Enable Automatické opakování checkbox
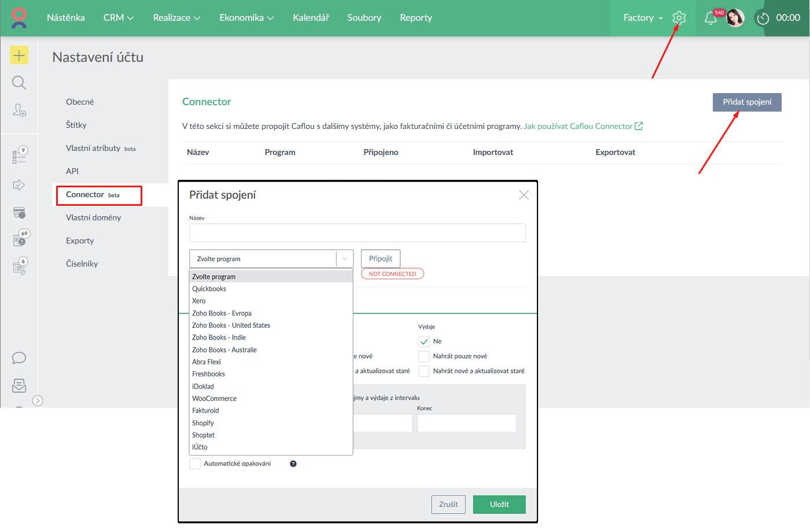Image resolution: width=810 pixels, height=532 pixels. pos(195,464)
